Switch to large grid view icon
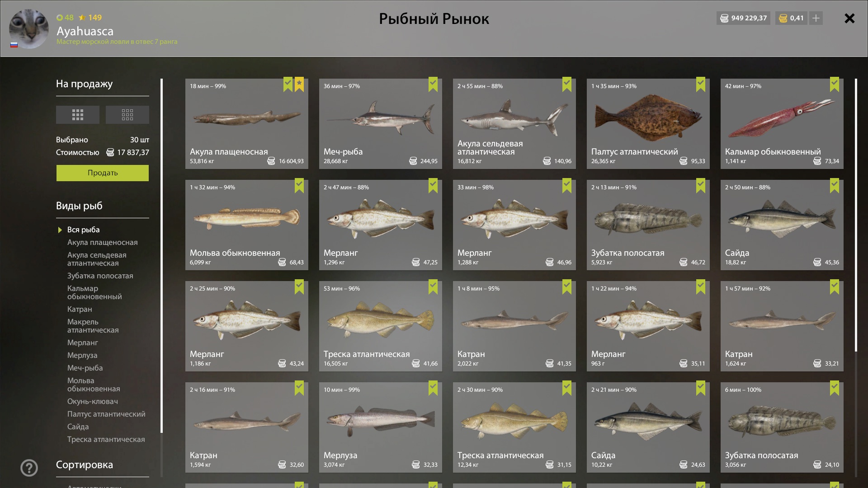 click(78, 115)
